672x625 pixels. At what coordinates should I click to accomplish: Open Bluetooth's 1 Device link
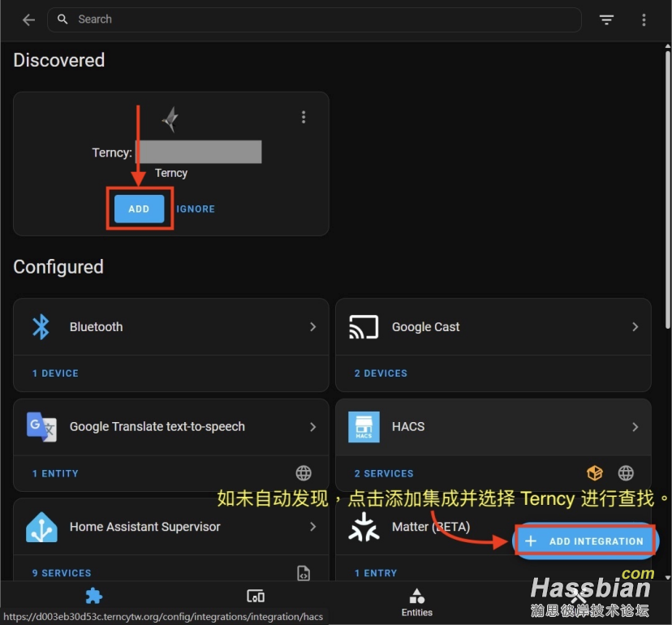coord(55,373)
